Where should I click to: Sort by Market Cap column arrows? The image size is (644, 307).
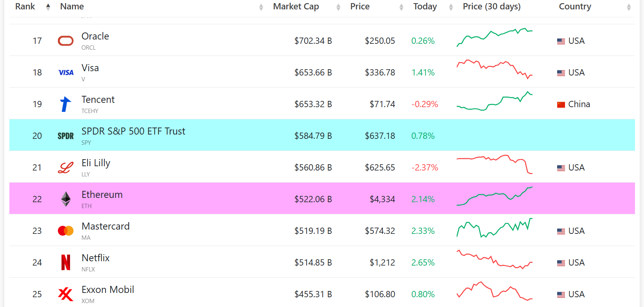coord(338,7)
